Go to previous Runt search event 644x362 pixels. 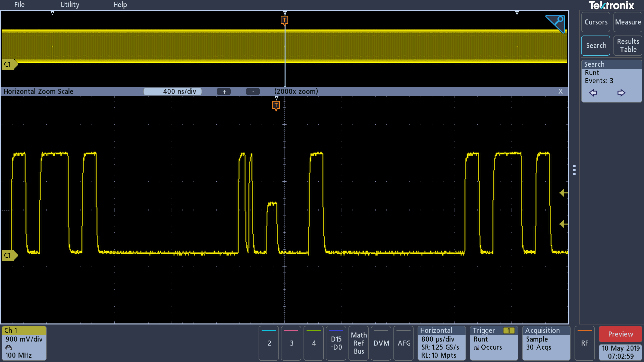click(593, 93)
